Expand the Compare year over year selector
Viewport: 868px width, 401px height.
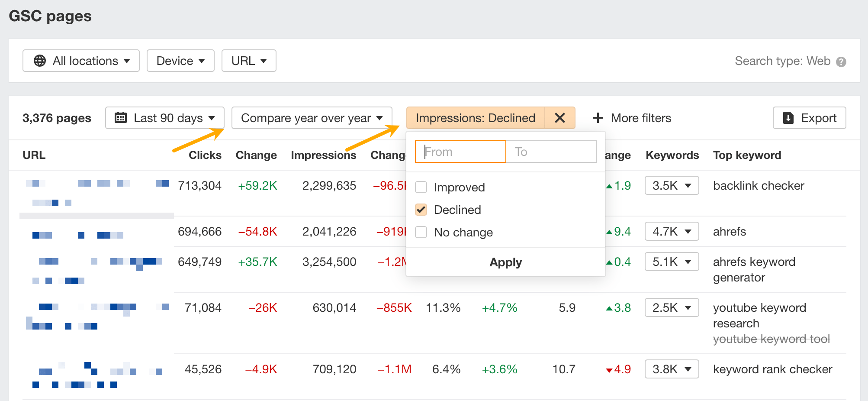[x=311, y=117]
